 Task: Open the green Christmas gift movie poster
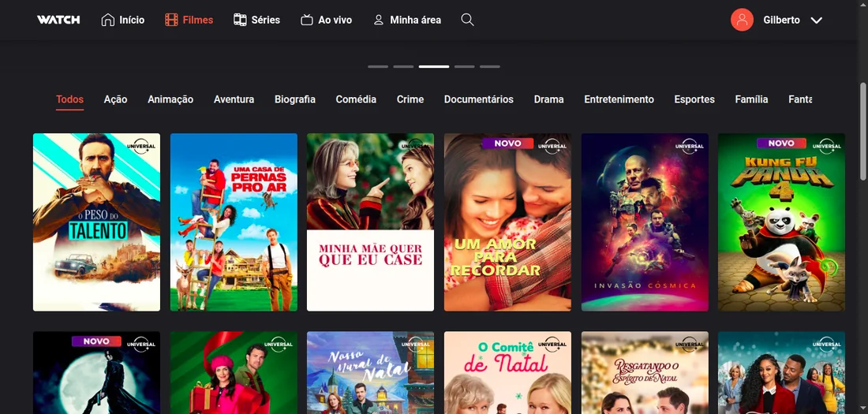point(234,372)
